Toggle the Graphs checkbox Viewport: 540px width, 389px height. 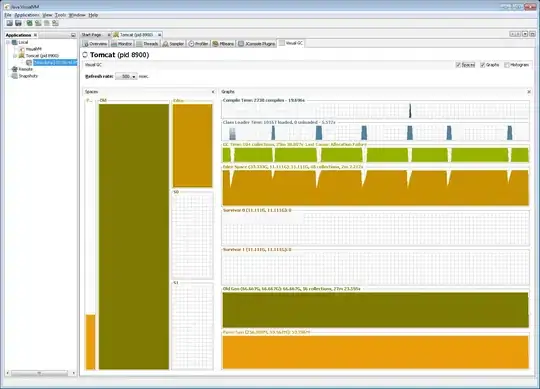pos(482,65)
